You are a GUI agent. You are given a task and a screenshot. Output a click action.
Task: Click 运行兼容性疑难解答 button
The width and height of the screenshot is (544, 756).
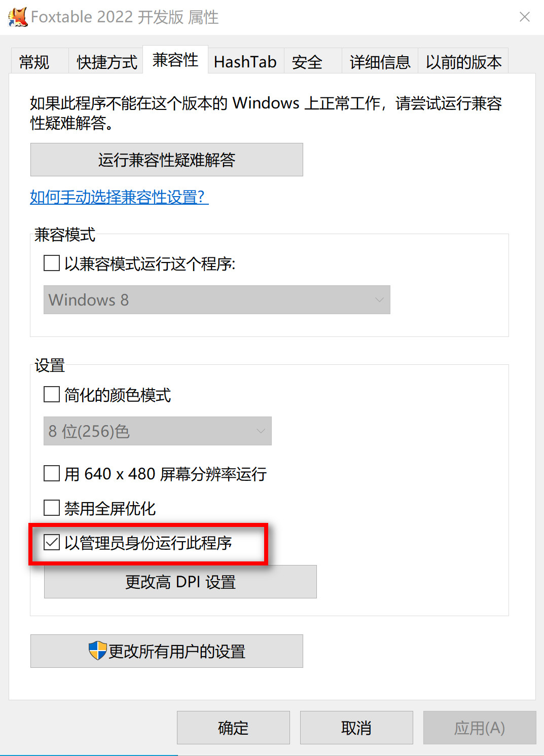[167, 160]
